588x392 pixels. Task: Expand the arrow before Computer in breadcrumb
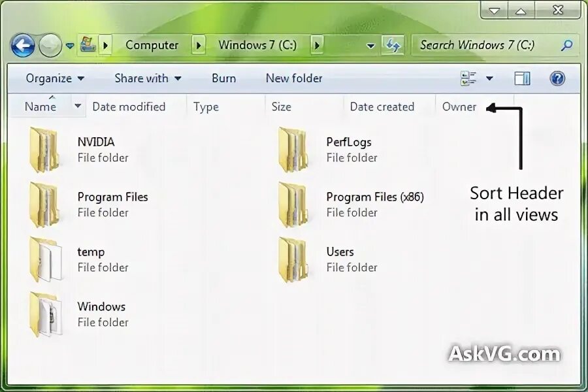coord(105,45)
